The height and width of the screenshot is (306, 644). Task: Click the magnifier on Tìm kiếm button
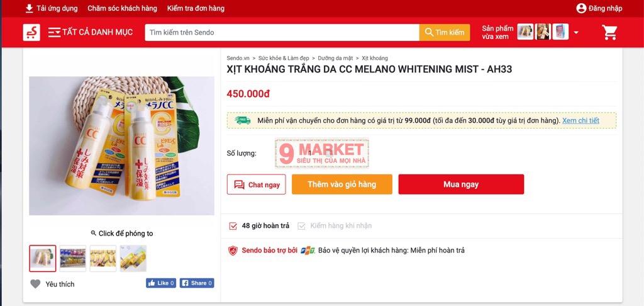click(429, 32)
